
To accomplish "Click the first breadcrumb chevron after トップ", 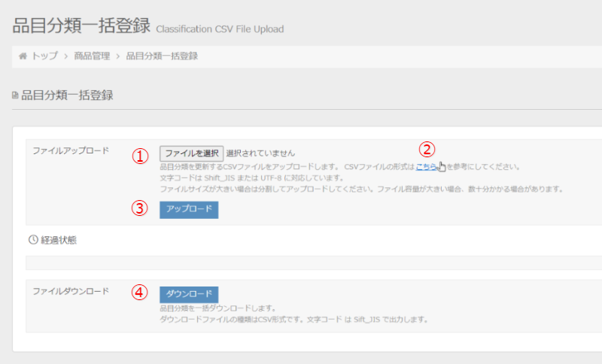I will tap(65, 56).
